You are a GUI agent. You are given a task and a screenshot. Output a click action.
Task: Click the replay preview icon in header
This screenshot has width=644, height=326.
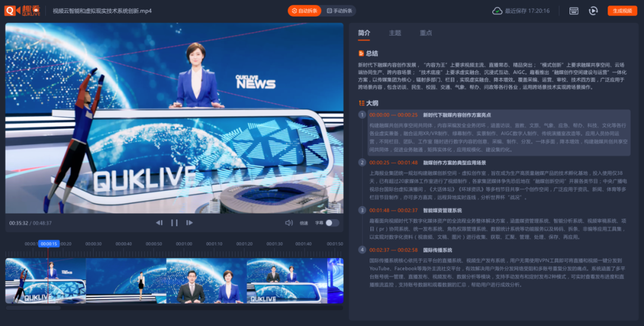(x=593, y=11)
